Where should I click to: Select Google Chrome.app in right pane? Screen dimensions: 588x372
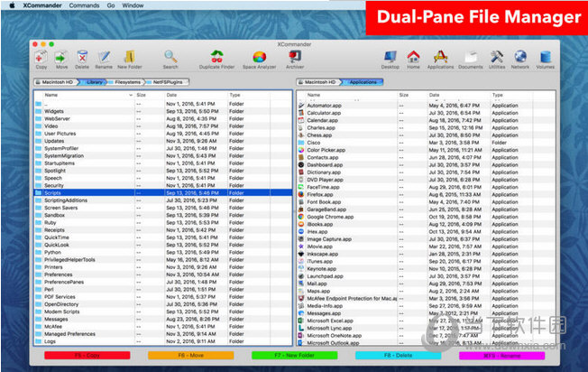click(427, 217)
